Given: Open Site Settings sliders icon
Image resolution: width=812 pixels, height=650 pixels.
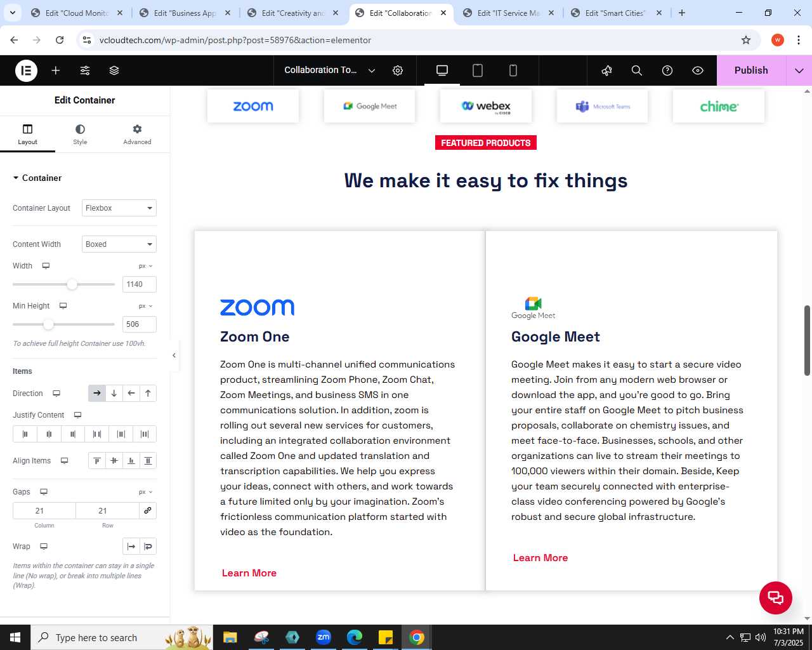Looking at the screenshot, I should pos(85,70).
